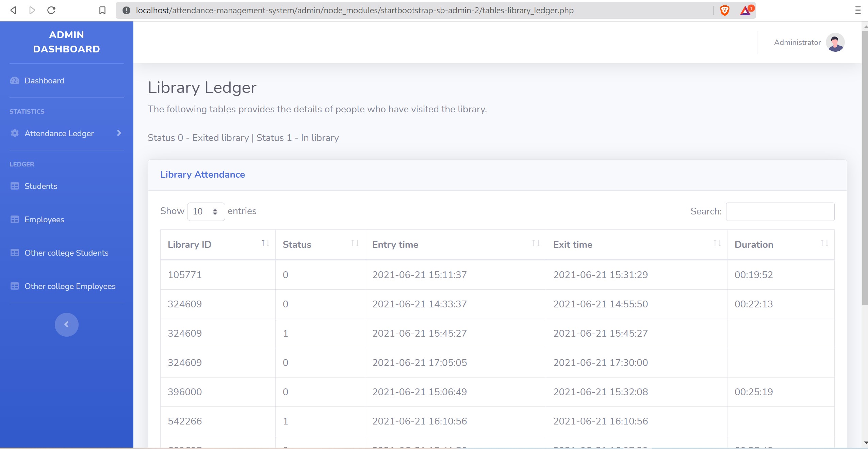Open the Library Attendance link

click(202, 174)
